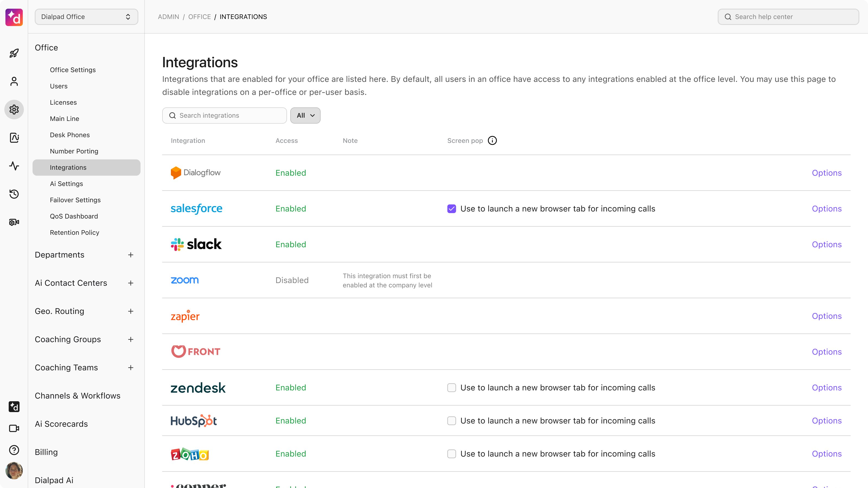Open Number Porting in the sidebar
This screenshot has height=488, width=868.
tap(74, 151)
